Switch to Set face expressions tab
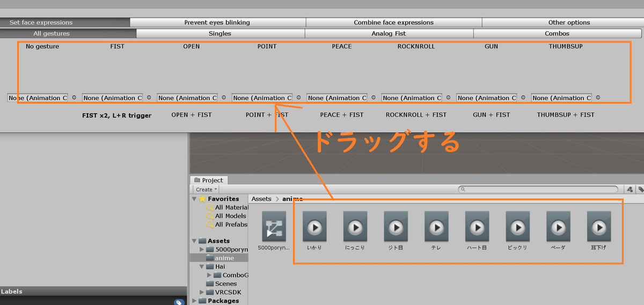The height and width of the screenshot is (305, 644). pos(65,23)
